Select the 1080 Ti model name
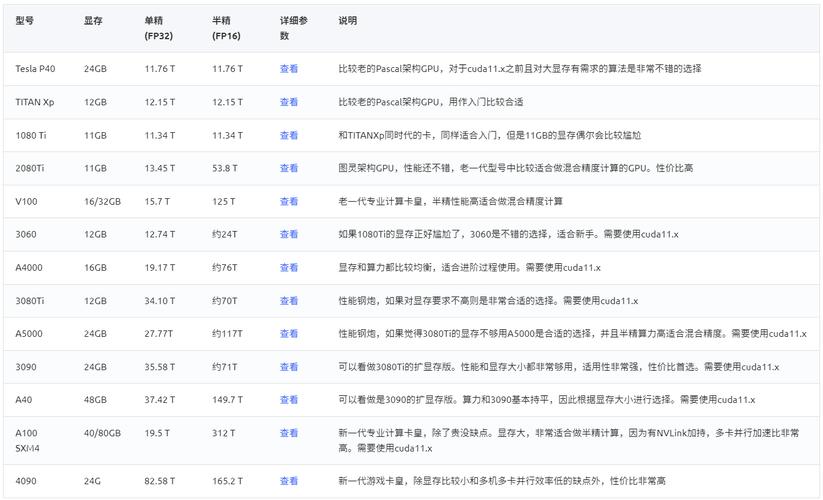The image size is (823, 500). tap(31, 135)
